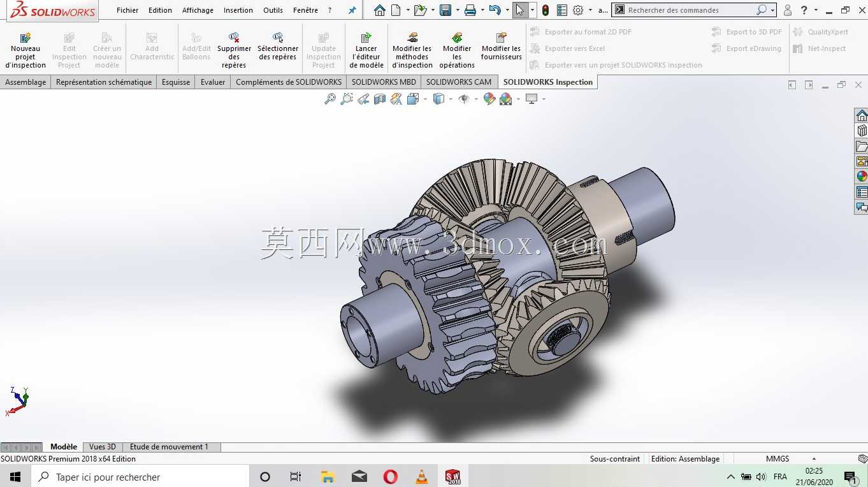This screenshot has width=868, height=487.
Task: Open the Insertion menu
Action: click(238, 10)
